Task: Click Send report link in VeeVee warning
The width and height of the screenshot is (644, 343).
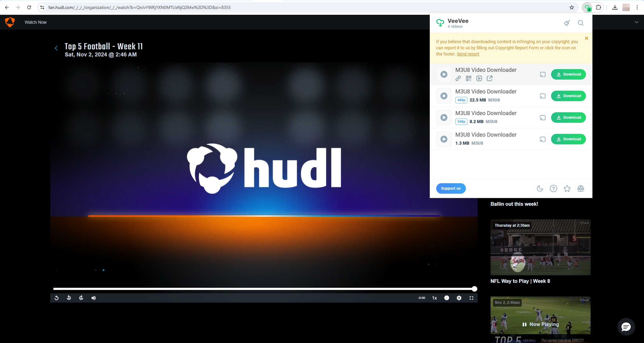Action: point(468,54)
